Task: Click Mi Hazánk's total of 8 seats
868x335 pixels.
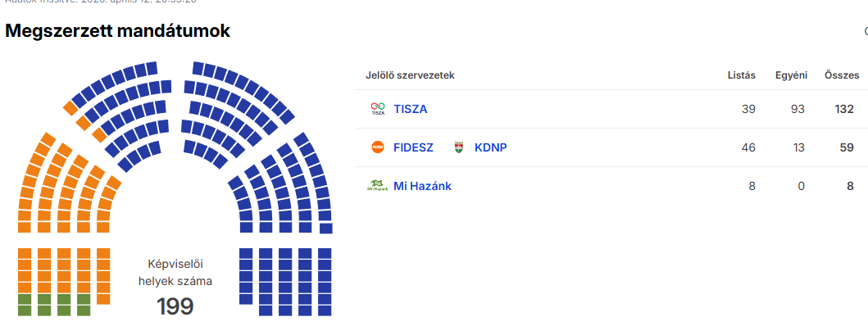Action: (x=851, y=186)
